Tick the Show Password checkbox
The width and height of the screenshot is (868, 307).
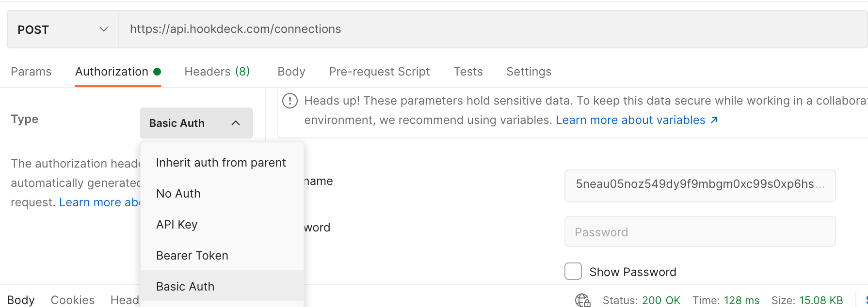573,272
